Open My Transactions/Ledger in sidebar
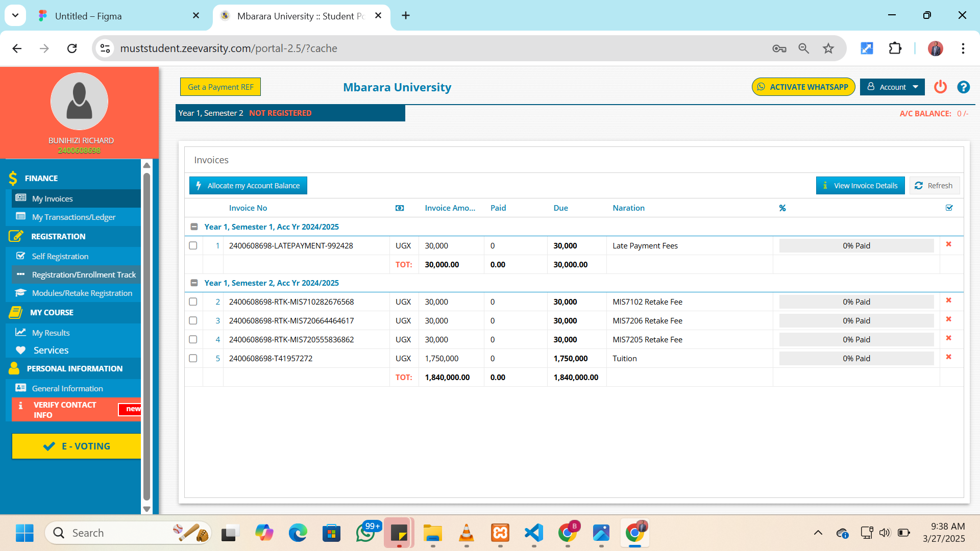 [73, 217]
